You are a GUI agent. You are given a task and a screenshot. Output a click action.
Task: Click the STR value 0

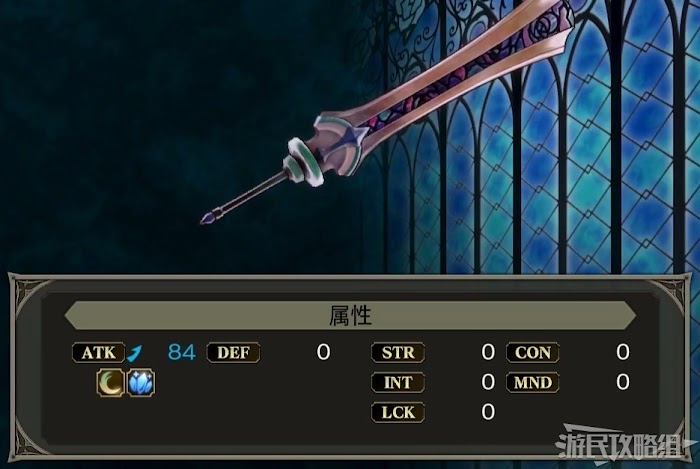click(488, 352)
